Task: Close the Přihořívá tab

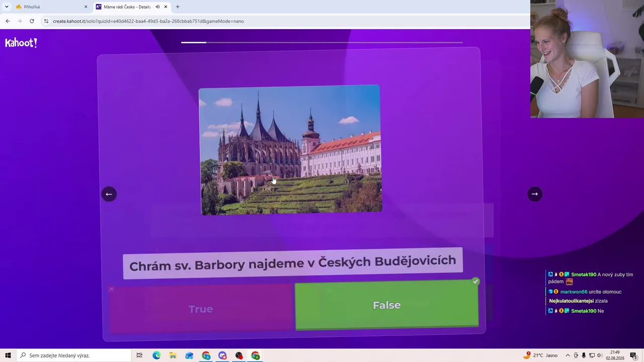Action: coord(86,7)
